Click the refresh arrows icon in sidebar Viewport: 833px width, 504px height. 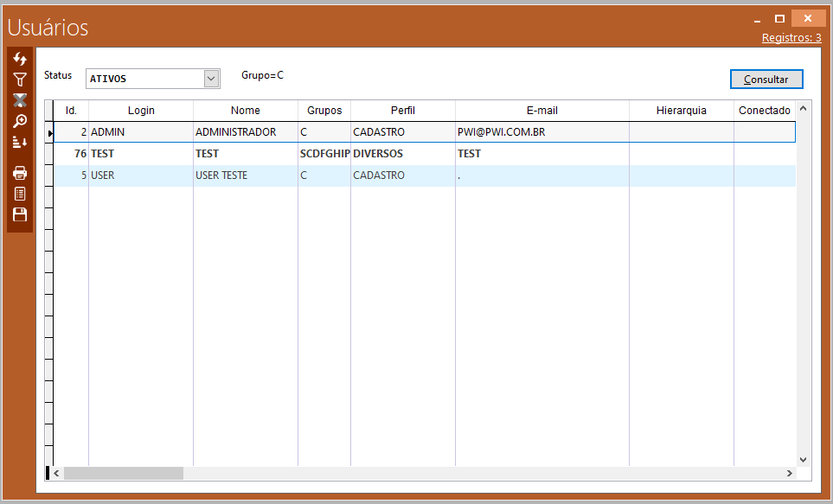(x=20, y=59)
